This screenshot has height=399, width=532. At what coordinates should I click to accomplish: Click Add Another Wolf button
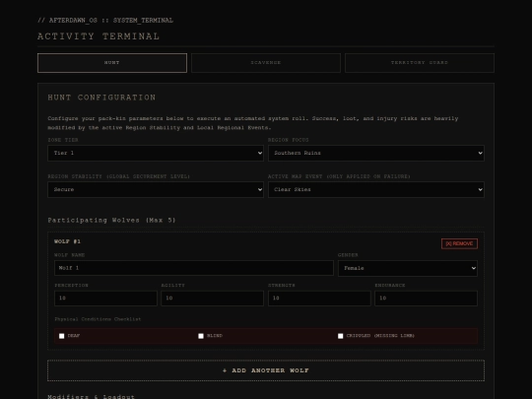coord(266,370)
